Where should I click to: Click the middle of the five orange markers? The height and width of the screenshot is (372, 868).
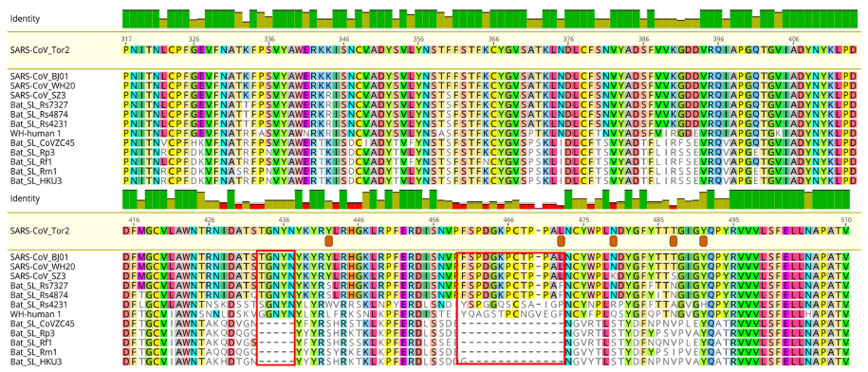click(x=614, y=241)
